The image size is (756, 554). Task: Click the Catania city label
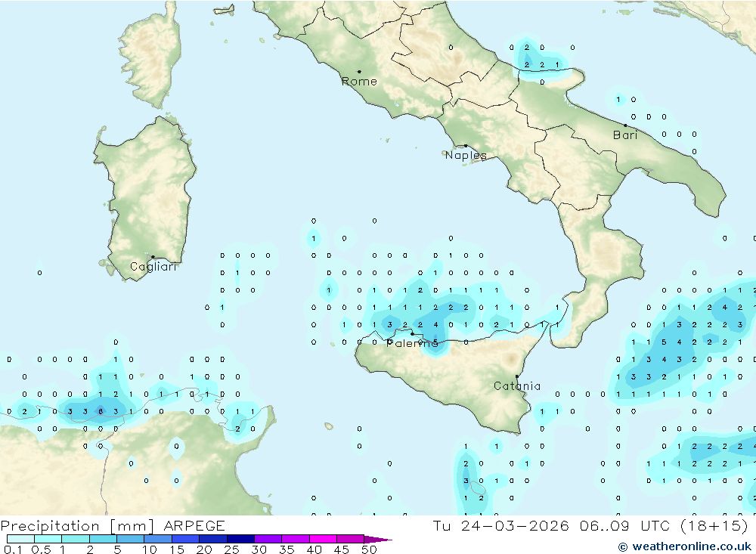pyautogui.click(x=517, y=385)
